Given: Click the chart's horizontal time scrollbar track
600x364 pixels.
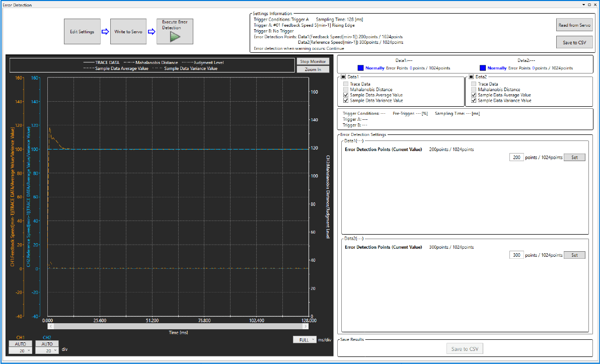Looking at the screenshot, I should (178, 326).
